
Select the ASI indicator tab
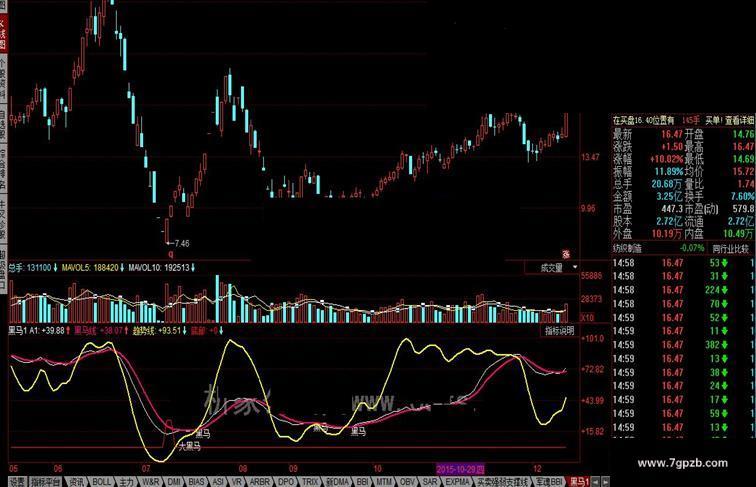tap(218, 481)
